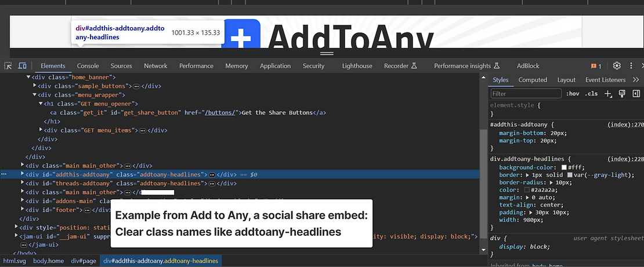This screenshot has height=267, width=644.
Task: Select html.svg in the breadcrumb bar
Action: coord(15,261)
